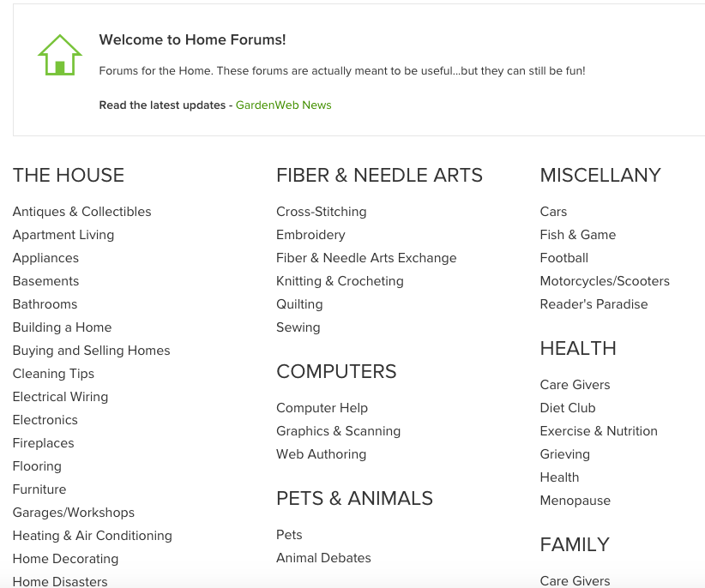Open the Cars forum
This screenshot has height=588, width=705.
(x=553, y=212)
